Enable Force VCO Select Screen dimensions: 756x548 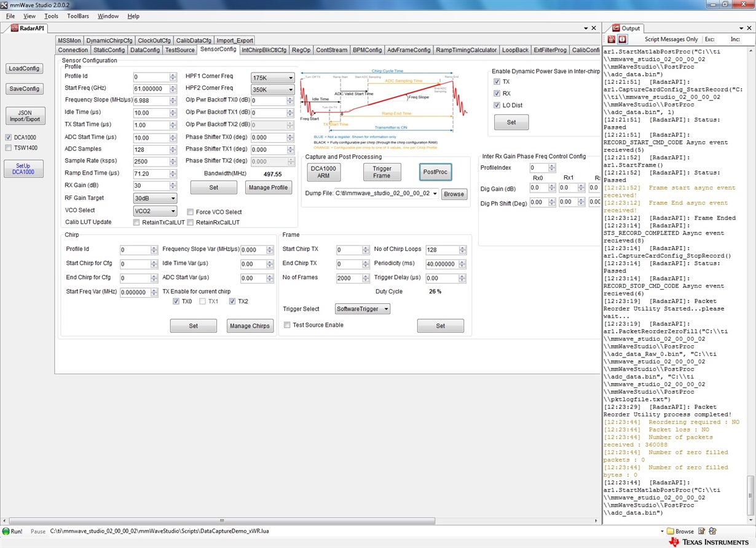pos(191,212)
